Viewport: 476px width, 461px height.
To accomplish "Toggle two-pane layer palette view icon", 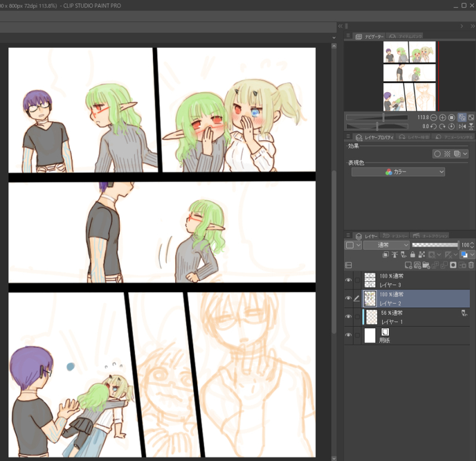I will 349,265.
